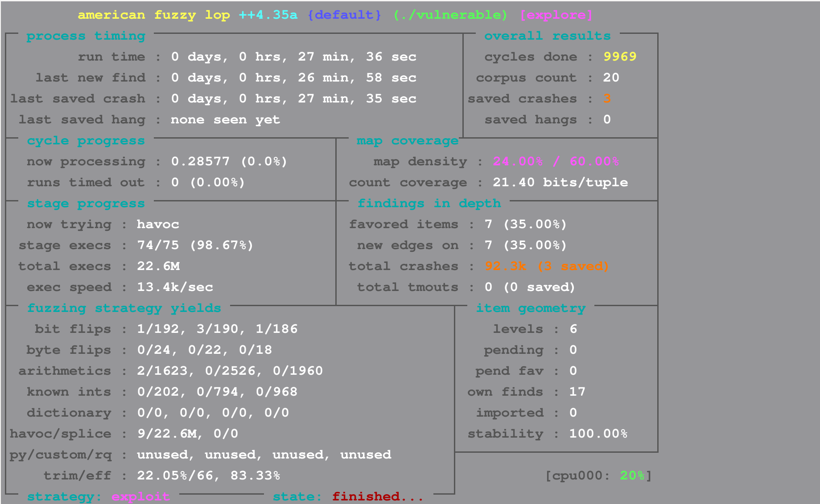Click the known ints yields "0/202, 0/794, 0/968"
Viewport: 820px width, 504px height.
pyautogui.click(x=217, y=392)
